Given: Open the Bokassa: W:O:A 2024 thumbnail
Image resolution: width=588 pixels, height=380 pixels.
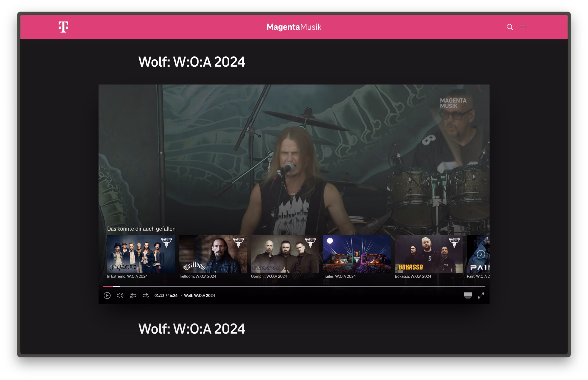Looking at the screenshot, I should [429, 254].
